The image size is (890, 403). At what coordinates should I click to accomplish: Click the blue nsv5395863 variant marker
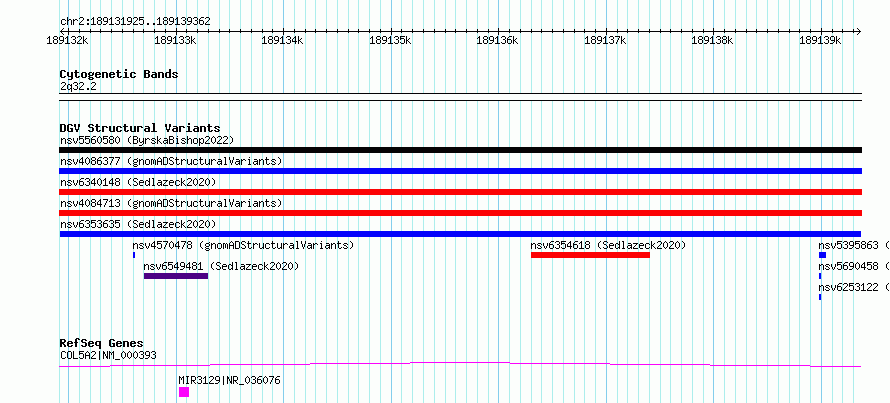click(822, 255)
